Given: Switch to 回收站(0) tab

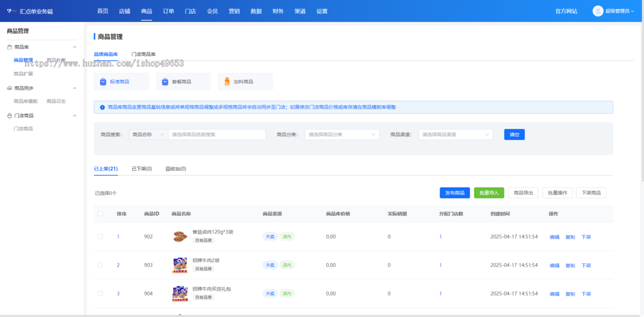Looking at the screenshot, I should (175, 169).
